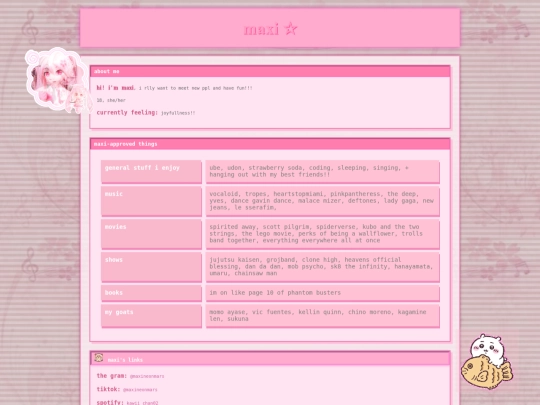The height and width of the screenshot is (405, 540).
Task: Click the "general stuff i enjoy" table cell
Action: 151,171
